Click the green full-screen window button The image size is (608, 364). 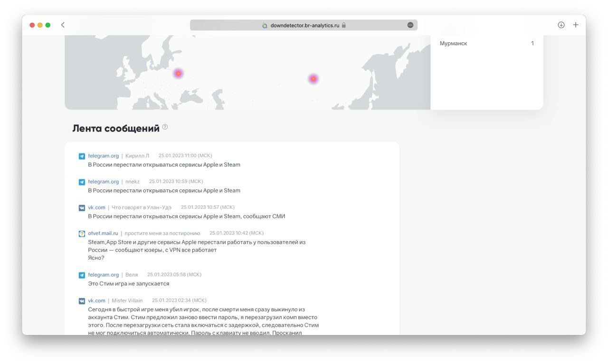coord(48,25)
